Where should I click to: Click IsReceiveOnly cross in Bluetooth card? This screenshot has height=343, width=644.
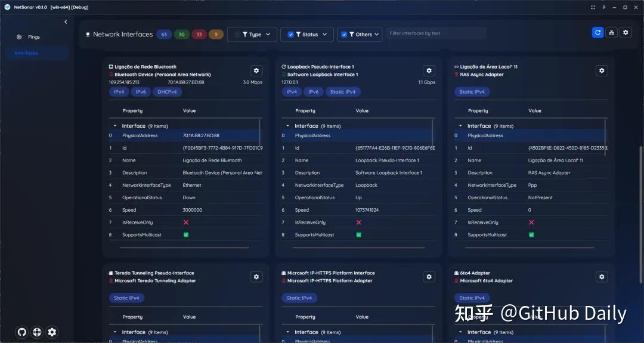pos(185,223)
